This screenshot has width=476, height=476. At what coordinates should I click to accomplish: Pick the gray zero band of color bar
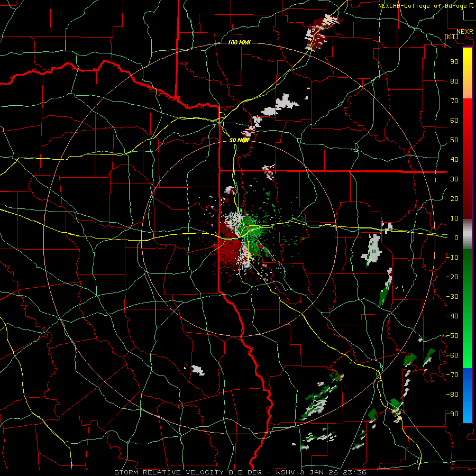coord(467,234)
